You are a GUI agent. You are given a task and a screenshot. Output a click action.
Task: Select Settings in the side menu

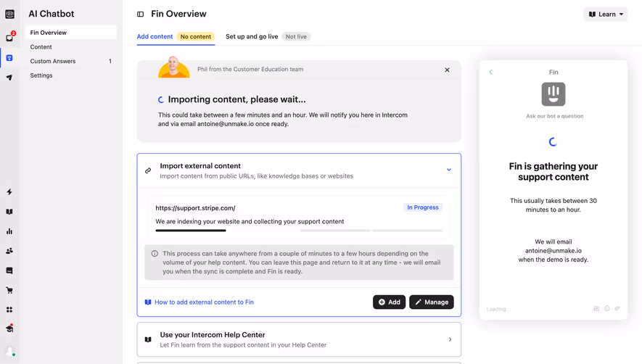coord(71,75)
